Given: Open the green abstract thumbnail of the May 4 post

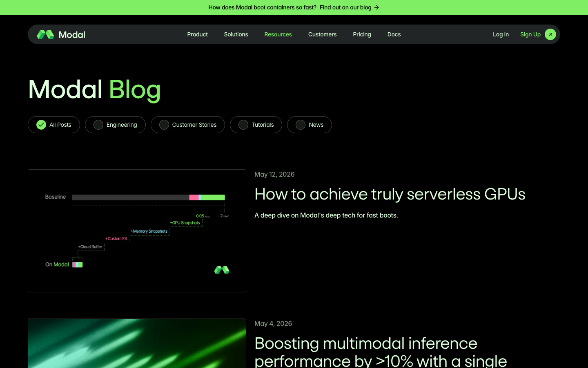Looking at the screenshot, I should click(x=137, y=343).
